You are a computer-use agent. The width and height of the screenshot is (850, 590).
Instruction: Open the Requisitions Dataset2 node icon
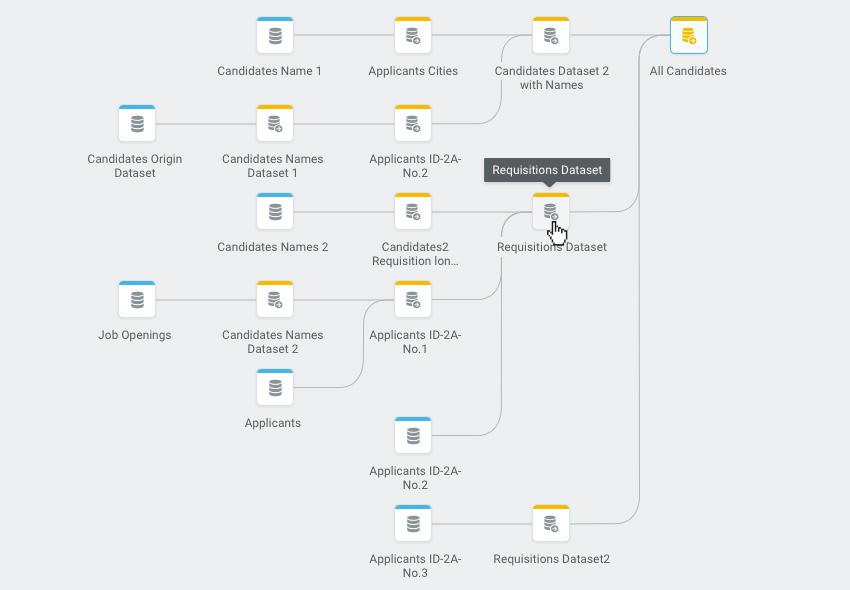click(551, 524)
